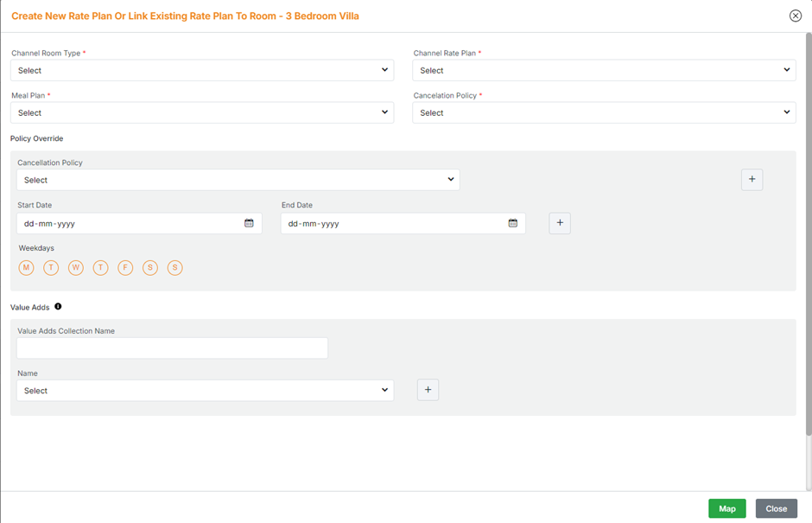Click the grey Close button at bottom
Image resolution: width=812 pixels, height=523 pixels.
coord(776,508)
